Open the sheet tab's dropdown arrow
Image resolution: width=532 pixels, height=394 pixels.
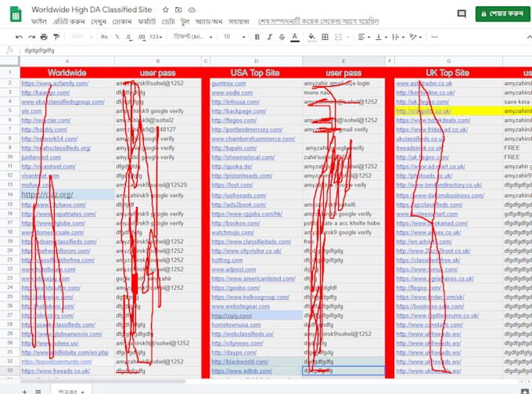[x=82, y=392]
